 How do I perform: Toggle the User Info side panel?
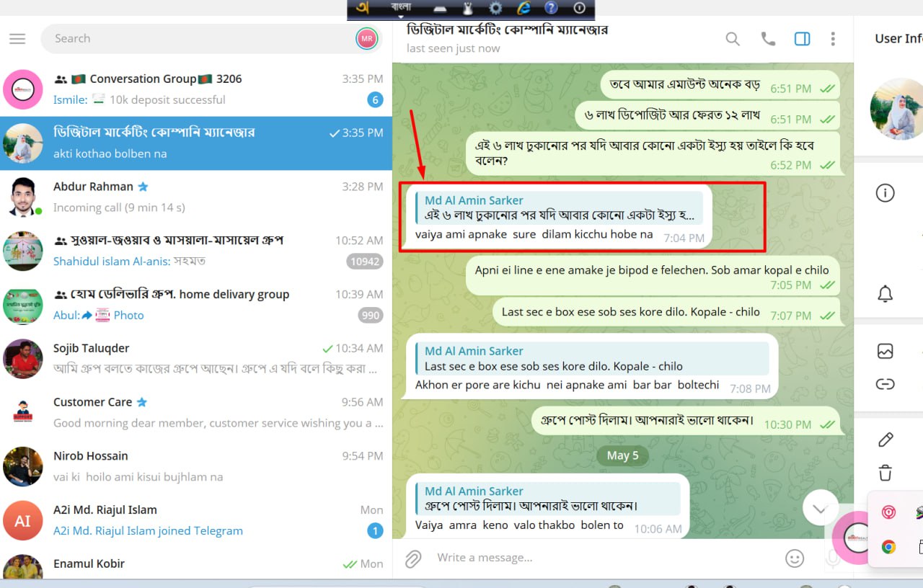pyautogui.click(x=802, y=39)
